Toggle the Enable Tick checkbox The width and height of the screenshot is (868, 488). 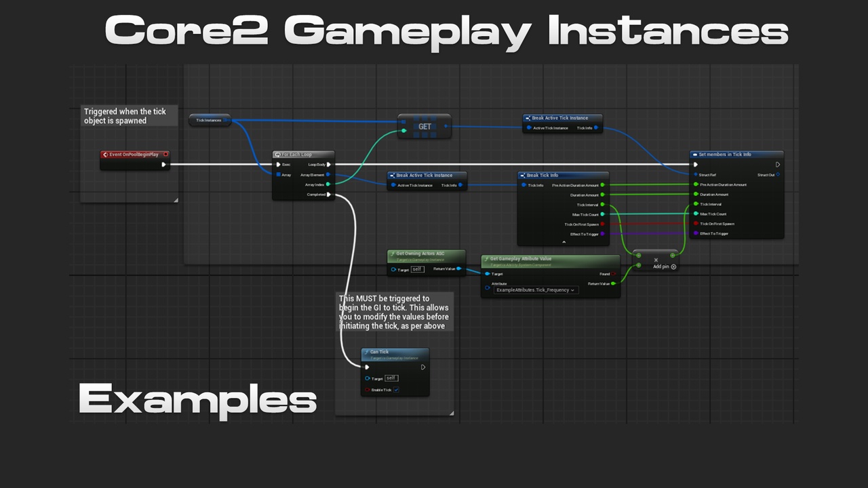(397, 390)
